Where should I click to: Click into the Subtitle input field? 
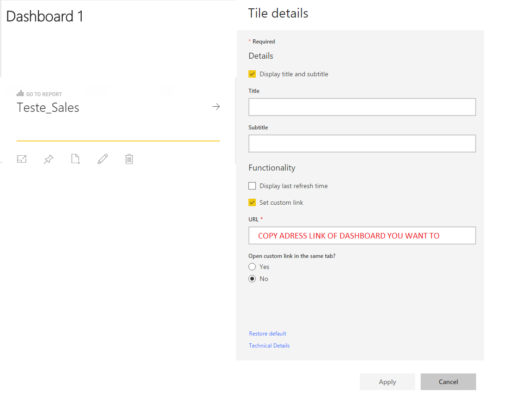[362, 143]
